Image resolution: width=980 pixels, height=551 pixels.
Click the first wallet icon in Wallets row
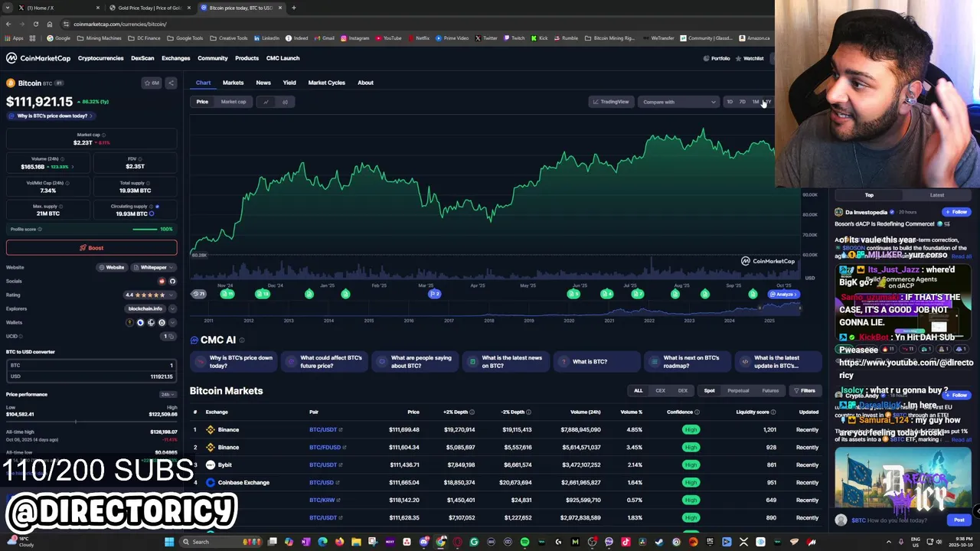click(x=129, y=322)
